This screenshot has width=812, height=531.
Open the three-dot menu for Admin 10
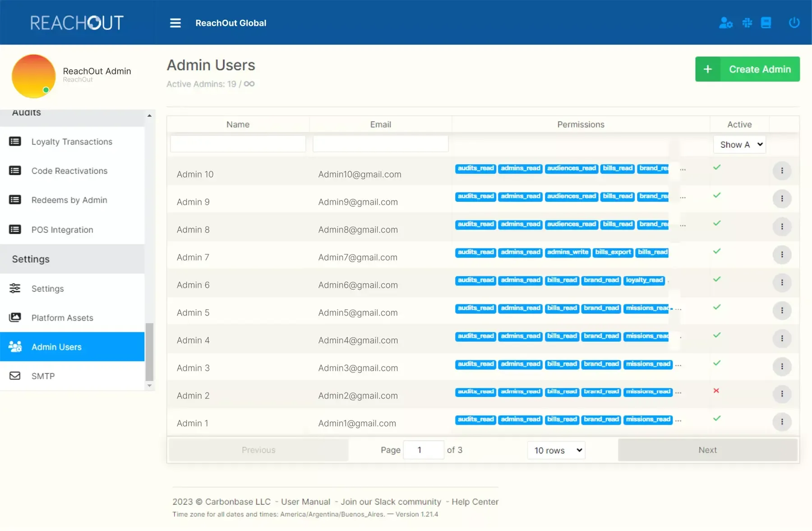point(782,171)
